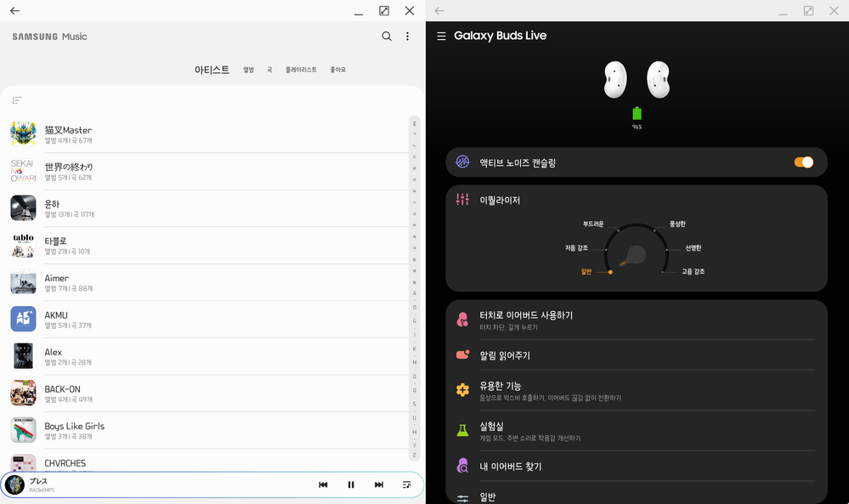Viewport: 849px width, 504px height.
Task: Open the Galaxy Buds Live hamburger menu
Action: pyautogui.click(x=441, y=36)
